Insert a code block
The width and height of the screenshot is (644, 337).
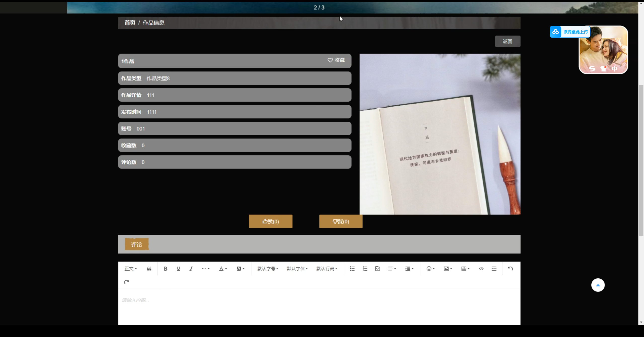[x=481, y=269]
